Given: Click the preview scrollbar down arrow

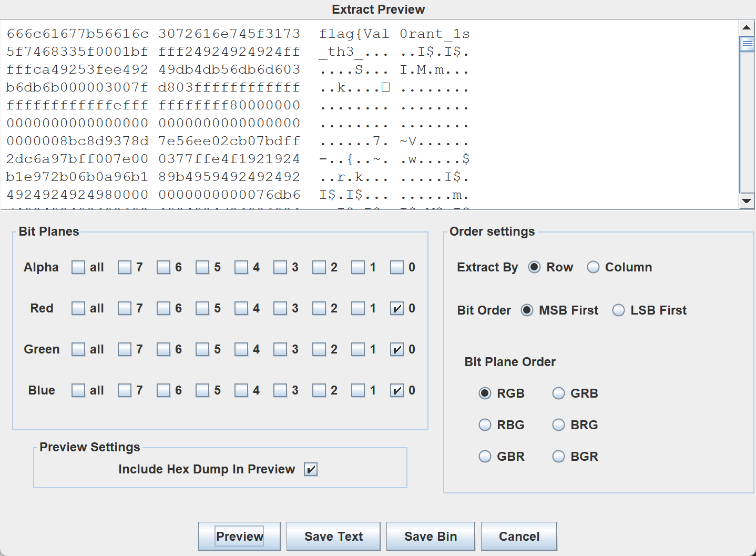Looking at the screenshot, I should pyautogui.click(x=747, y=201).
